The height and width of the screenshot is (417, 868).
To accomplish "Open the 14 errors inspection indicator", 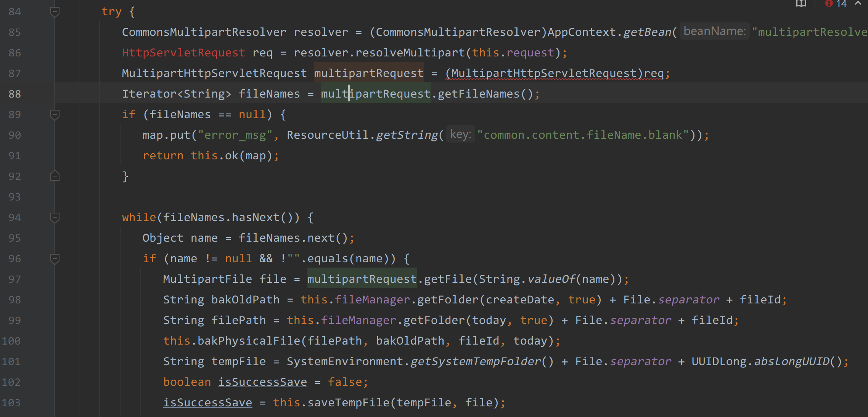I will pos(836,4).
